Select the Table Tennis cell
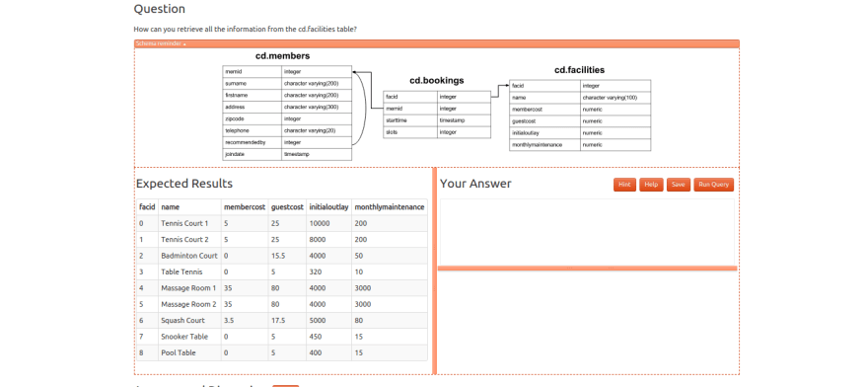868x387 pixels. tap(189, 271)
